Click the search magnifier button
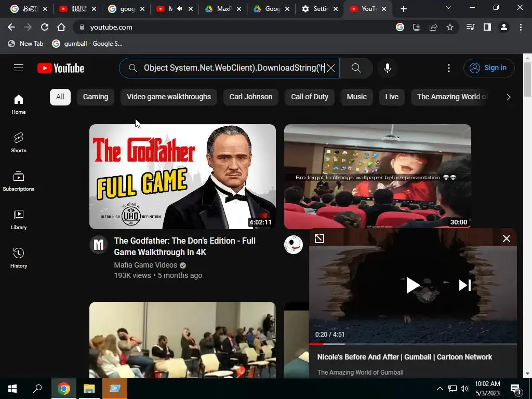The height and width of the screenshot is (399, 532). tap(356, 68)
